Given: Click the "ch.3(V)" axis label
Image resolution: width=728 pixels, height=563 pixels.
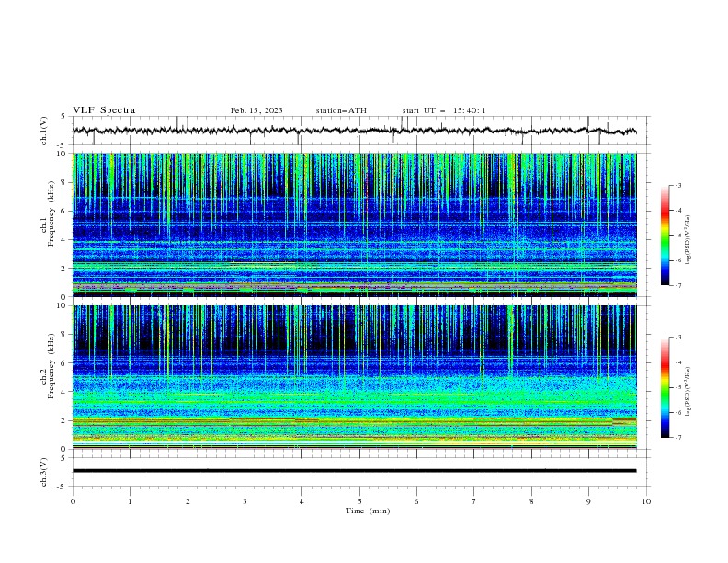Looking at the screenshot, I should pos(44,472).
